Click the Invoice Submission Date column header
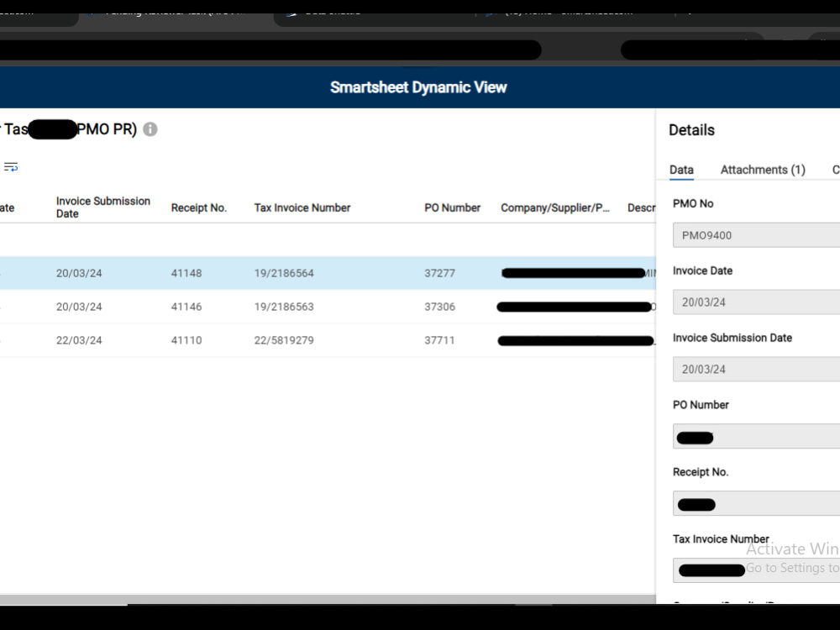This screenshot has width=840, height=630. 102,207
